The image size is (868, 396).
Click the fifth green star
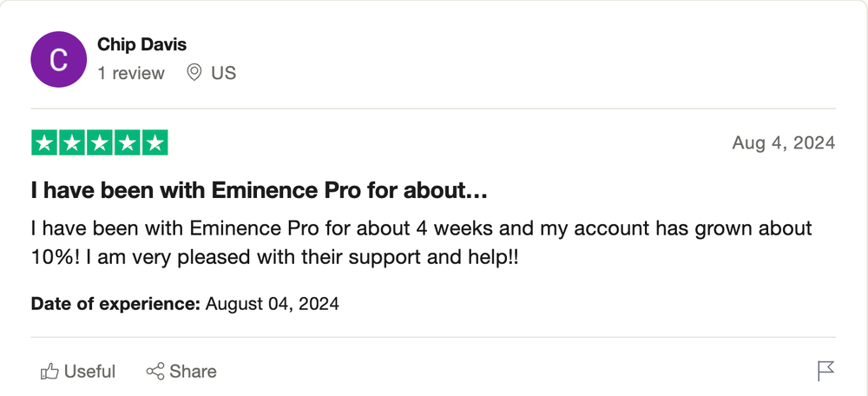tap(155, 143)
